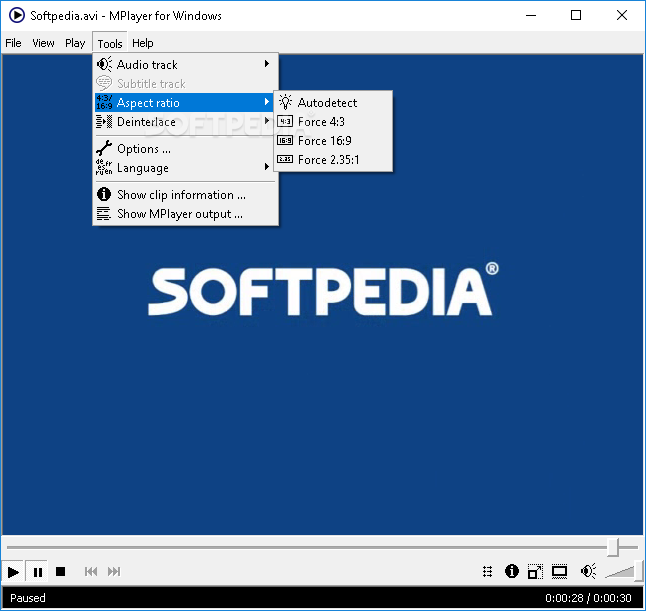Select Force 2.35:1 aspect ratio
The height and width of the screenshot is (611, 646).
pyautogui.click(x=333, y=159)
